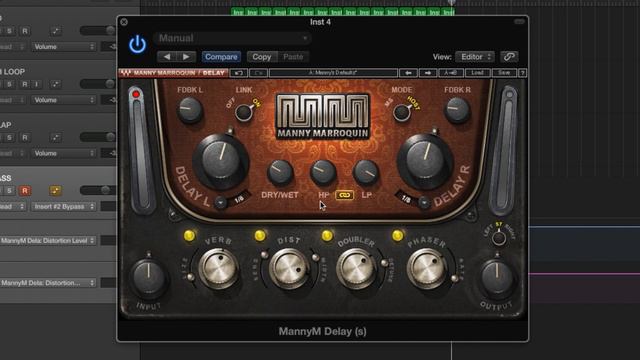Click automation icon on LOOP track

pyautogui.click(x=55, y=84)
